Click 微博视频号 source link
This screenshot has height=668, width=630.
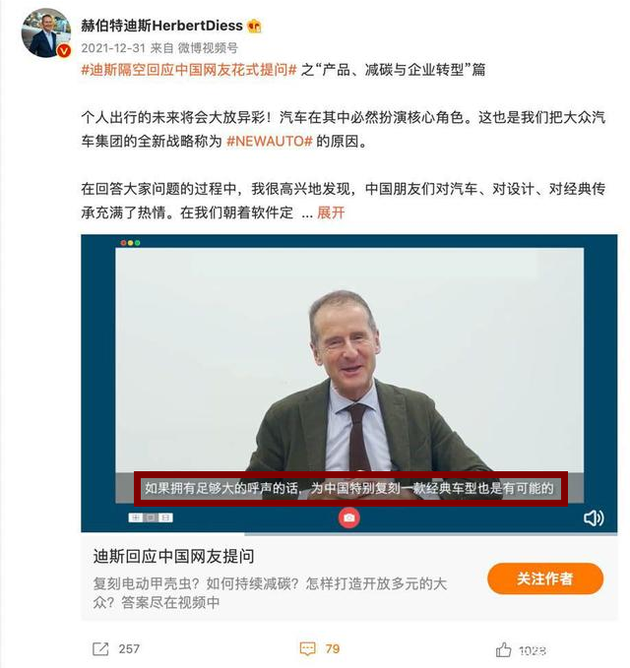[x=207, y=48]
